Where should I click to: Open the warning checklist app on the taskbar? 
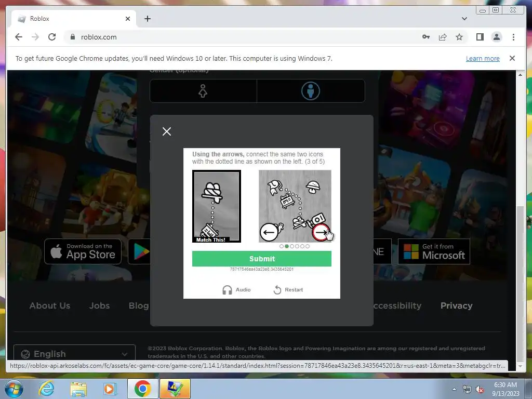(x=175, y=389)
